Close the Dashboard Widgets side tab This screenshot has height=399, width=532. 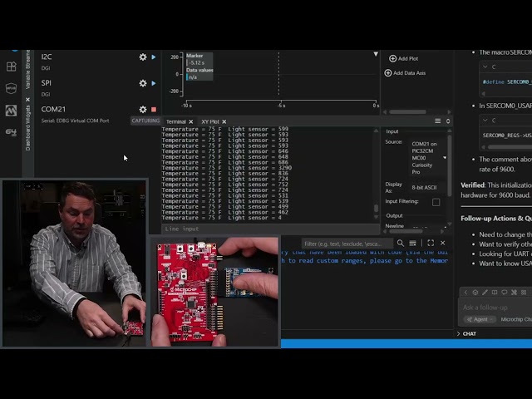[27, 100]
